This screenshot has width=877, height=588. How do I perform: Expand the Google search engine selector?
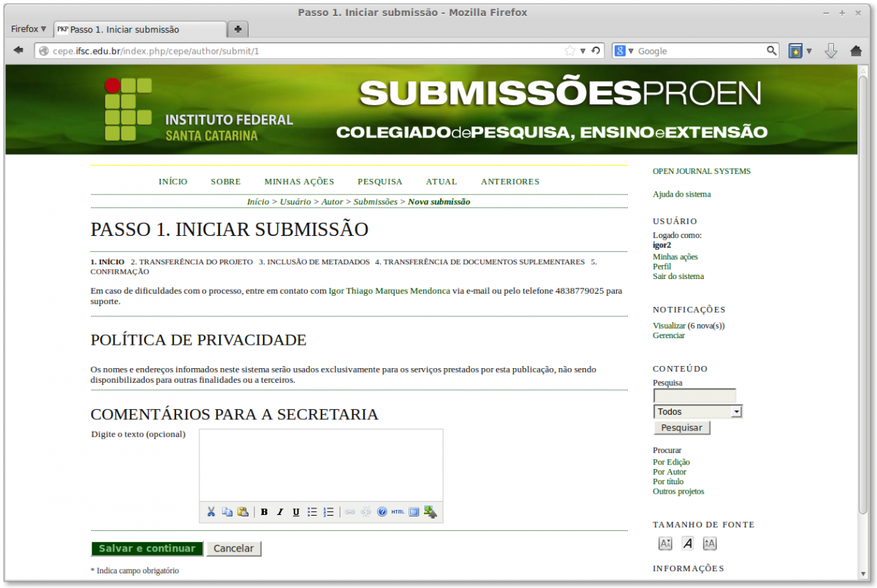623,51
